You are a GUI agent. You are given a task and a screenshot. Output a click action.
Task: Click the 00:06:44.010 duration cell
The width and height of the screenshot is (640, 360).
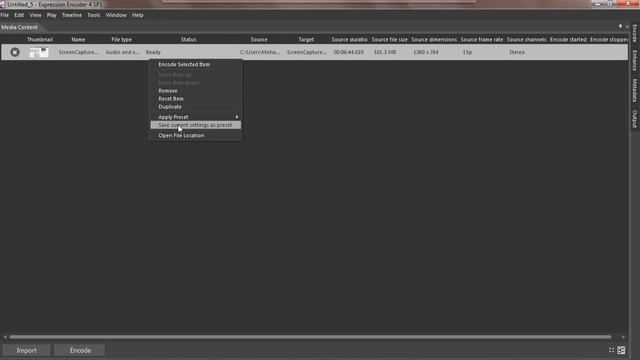point(349,52)
